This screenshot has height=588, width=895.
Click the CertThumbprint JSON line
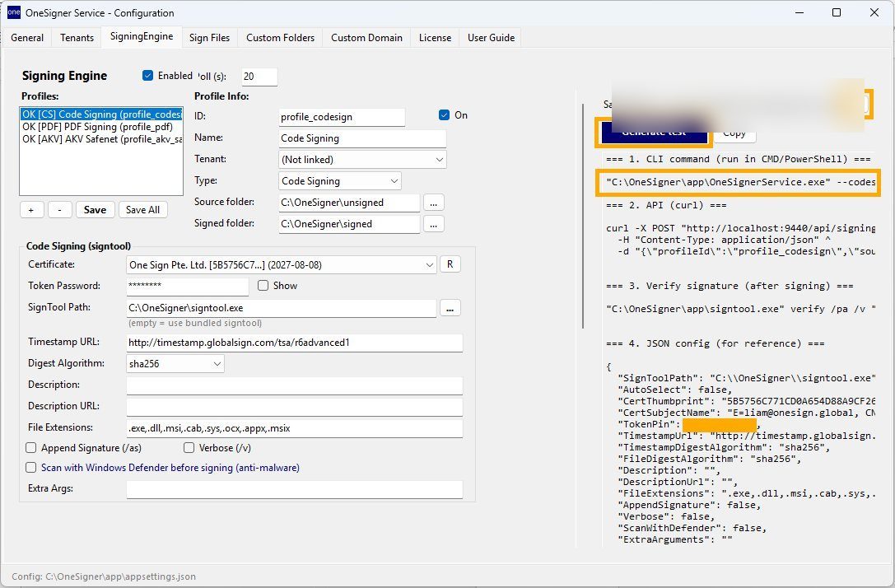[746, 401]
